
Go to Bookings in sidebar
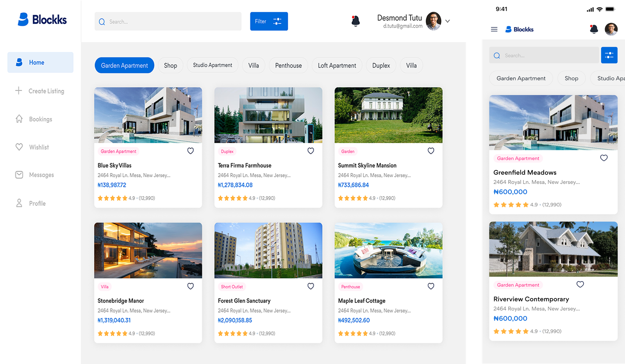[34, 119]
